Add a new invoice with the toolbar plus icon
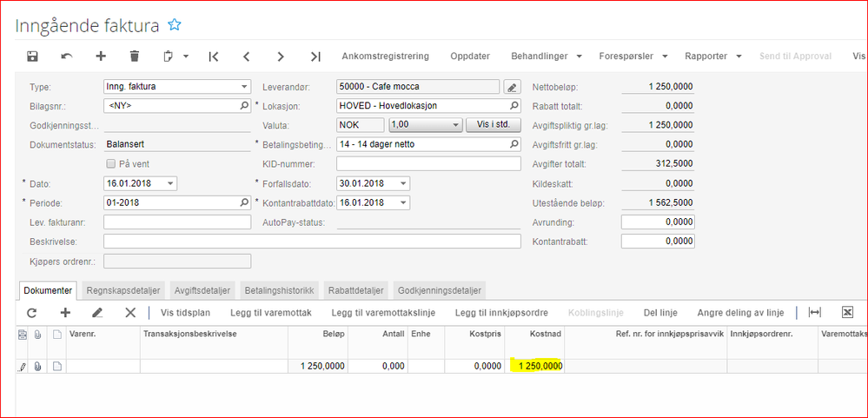Image resolution: width=868 pixels, height=418 pixels. (101, 56)
